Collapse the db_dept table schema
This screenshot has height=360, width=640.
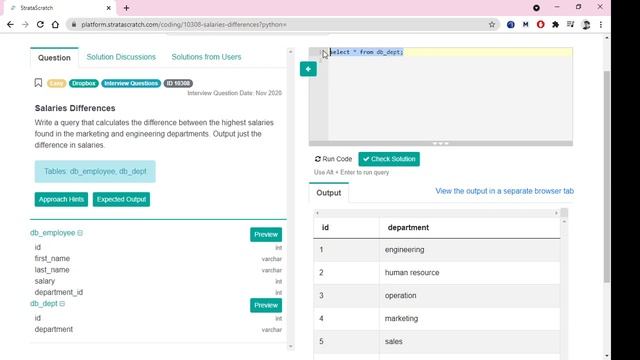coord(62,304)
